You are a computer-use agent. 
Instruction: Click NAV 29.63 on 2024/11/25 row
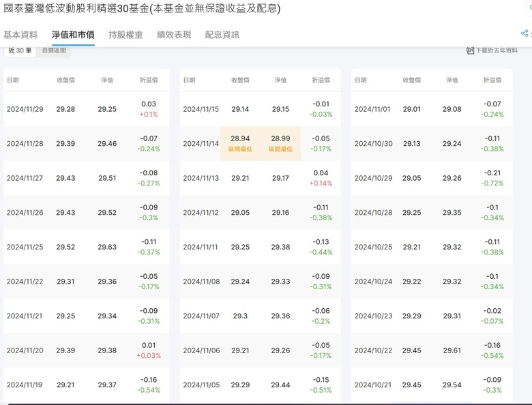click(x=107, y=247)
